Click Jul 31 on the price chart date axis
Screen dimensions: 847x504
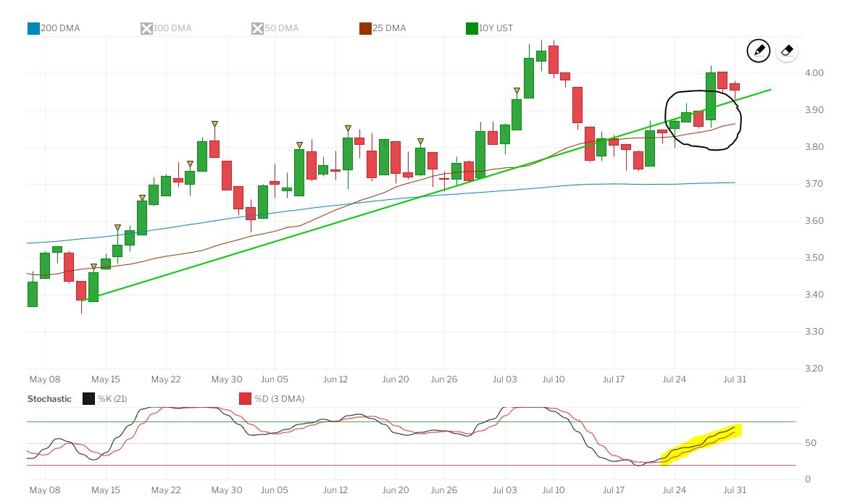[x=735, y=379]
